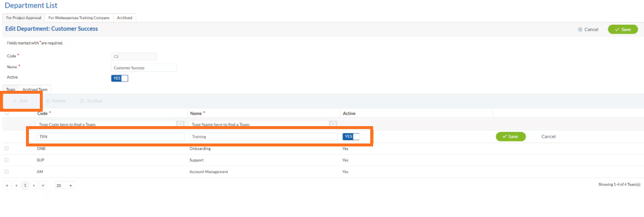
Task: Go to the last page
Action: point(43,186)
